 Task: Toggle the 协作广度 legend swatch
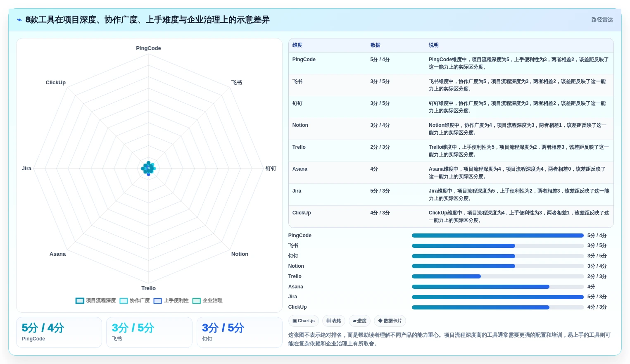pyautogui.click(x=124, y=301)
